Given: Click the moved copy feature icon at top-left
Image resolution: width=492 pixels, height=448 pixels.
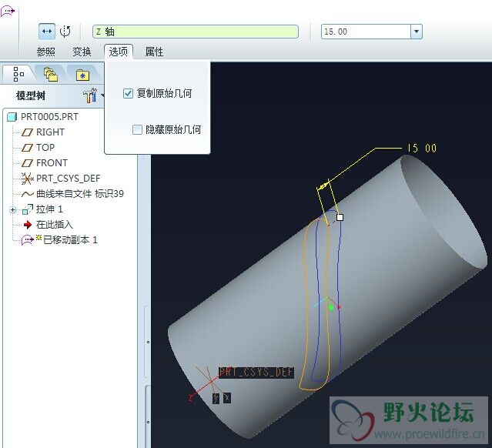Looking at the screenshot, I should pyautogui.click(x=8, y=11).
